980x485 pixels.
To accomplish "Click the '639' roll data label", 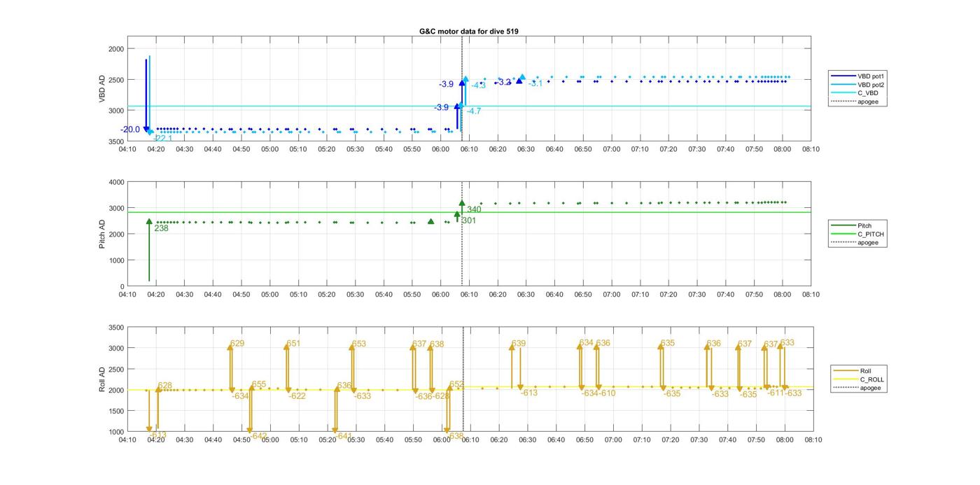I will pyautogui.click(x=519, y=344).
